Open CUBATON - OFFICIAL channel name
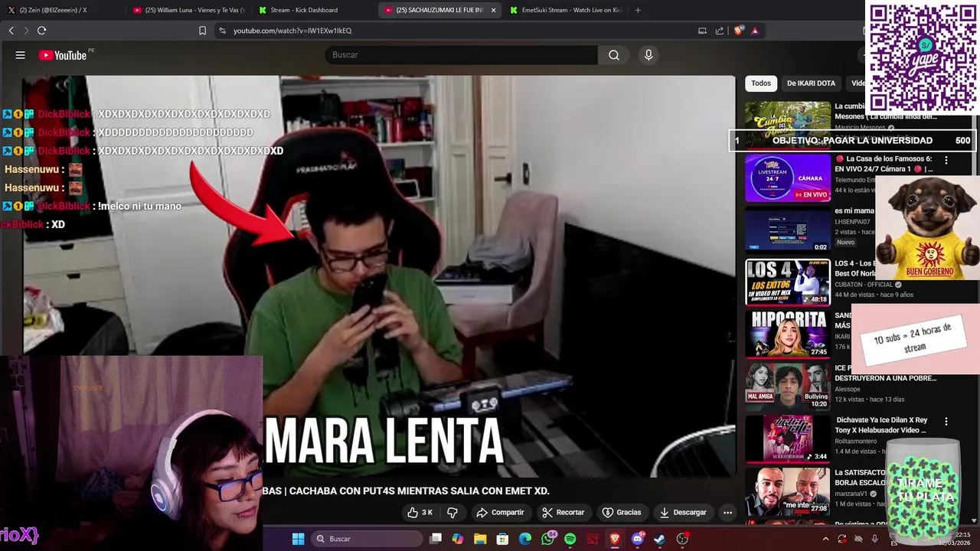 click(x=865, y=285)
